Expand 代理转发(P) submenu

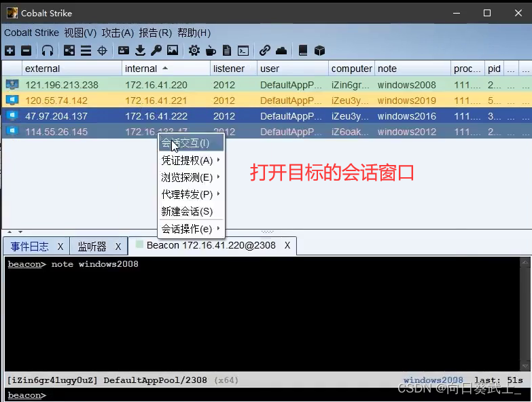[x=192, y=195]
